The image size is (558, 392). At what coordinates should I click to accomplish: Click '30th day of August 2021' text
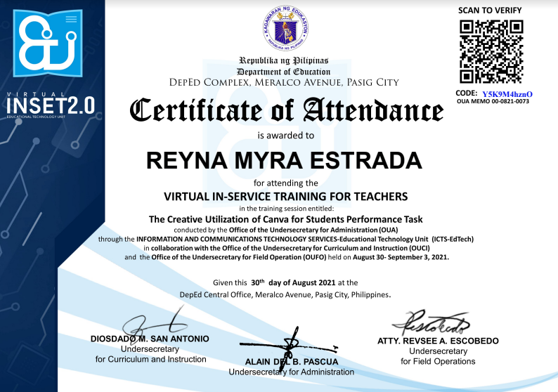pos(293,282)
